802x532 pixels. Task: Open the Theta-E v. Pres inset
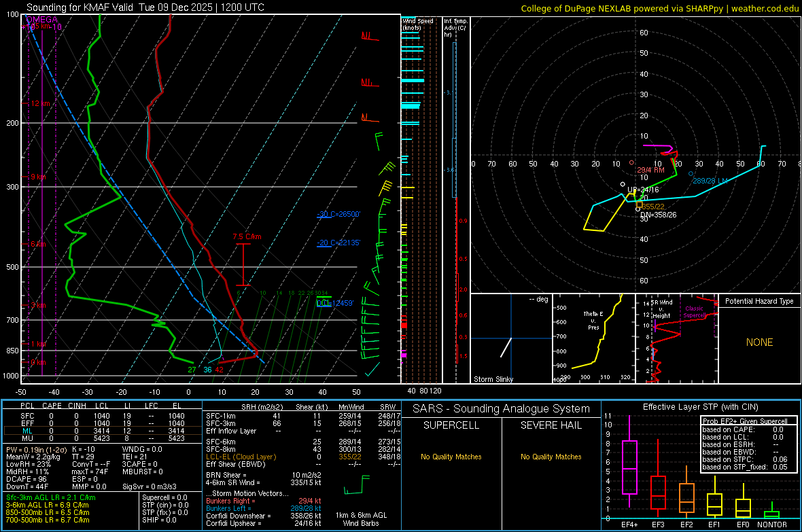click(594, 338)
